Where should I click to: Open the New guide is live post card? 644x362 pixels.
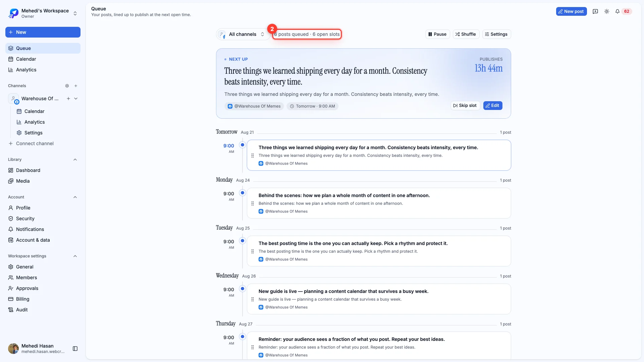coord(379,299)
